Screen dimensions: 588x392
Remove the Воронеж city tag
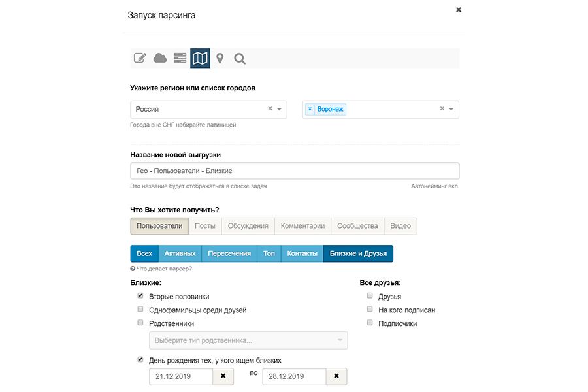(x=310, y=109)
